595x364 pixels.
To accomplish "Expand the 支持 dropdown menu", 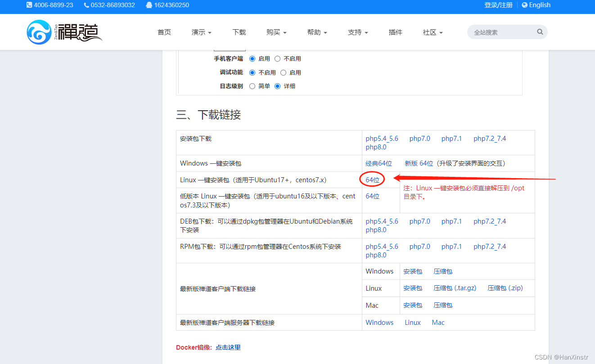I will coord(358,32).
